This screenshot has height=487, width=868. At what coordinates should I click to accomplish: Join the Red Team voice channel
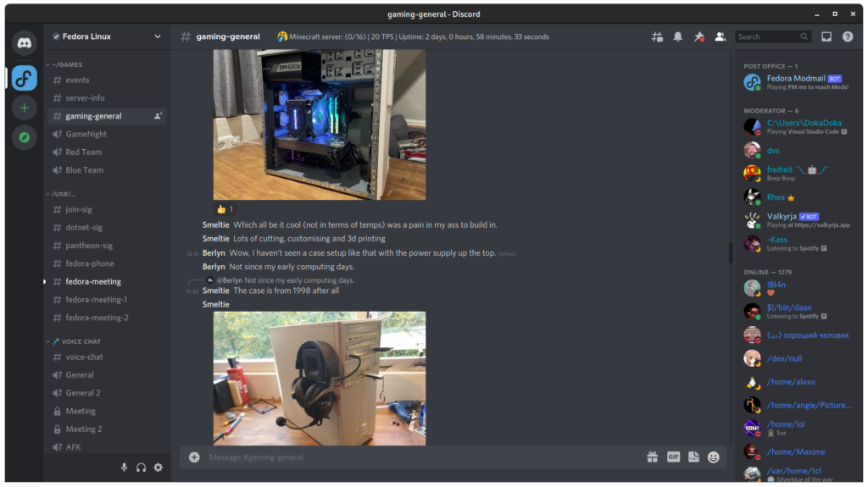(x=105, y=152)
